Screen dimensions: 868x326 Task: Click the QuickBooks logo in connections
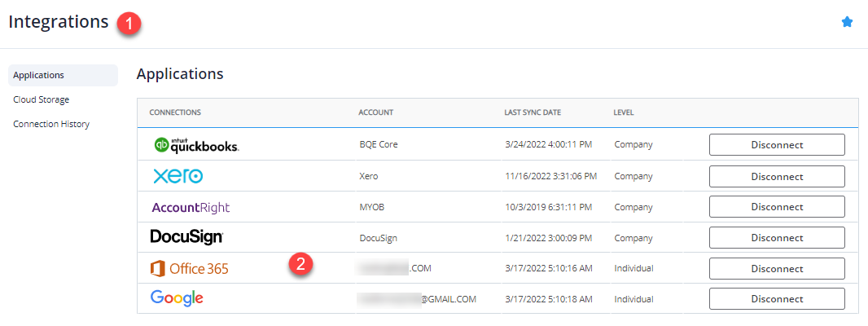(196, 145)
